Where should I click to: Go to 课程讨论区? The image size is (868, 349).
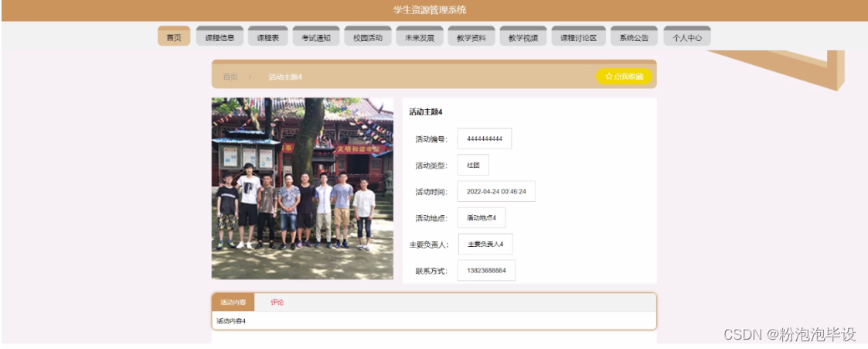578,36
